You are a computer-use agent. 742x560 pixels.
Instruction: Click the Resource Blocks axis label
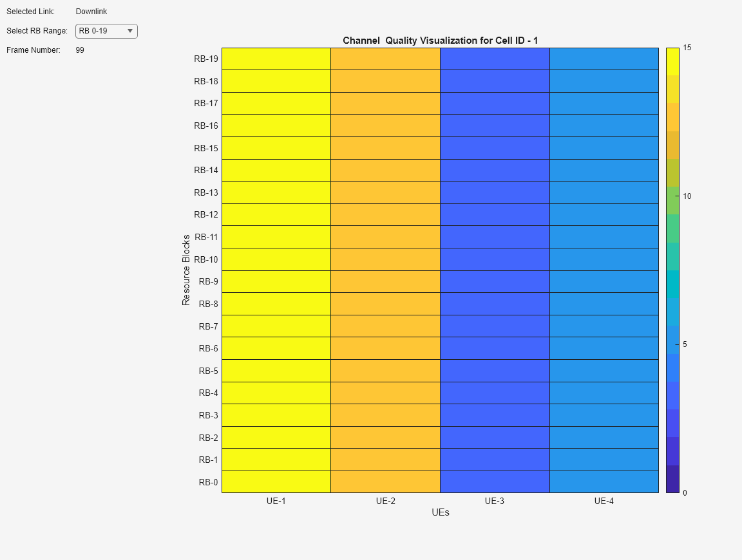click(x=187, y=270)
